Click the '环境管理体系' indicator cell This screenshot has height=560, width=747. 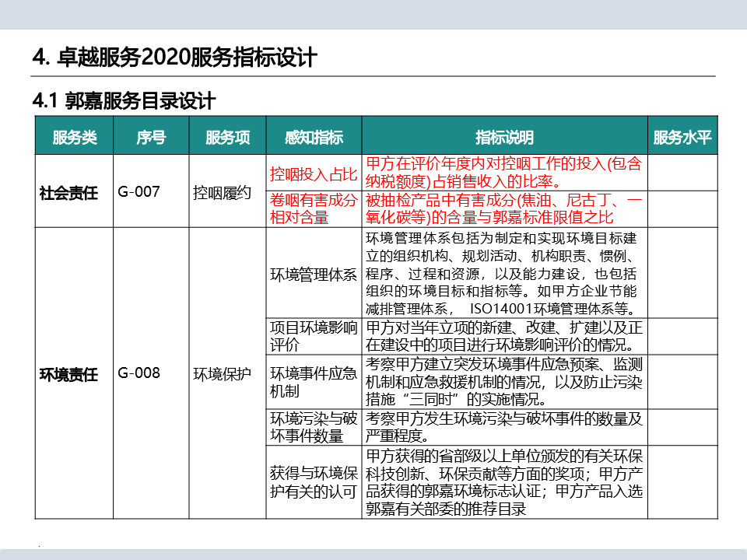[x=314, y=273]
